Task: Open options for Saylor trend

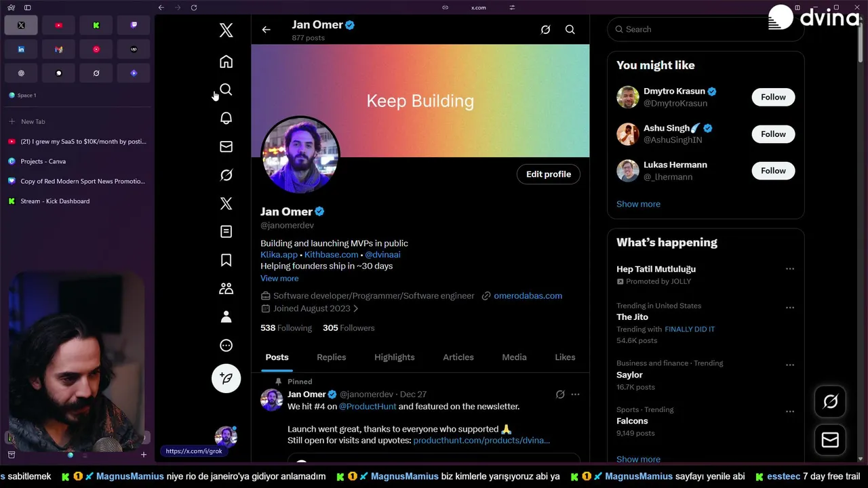Action: 790,365
